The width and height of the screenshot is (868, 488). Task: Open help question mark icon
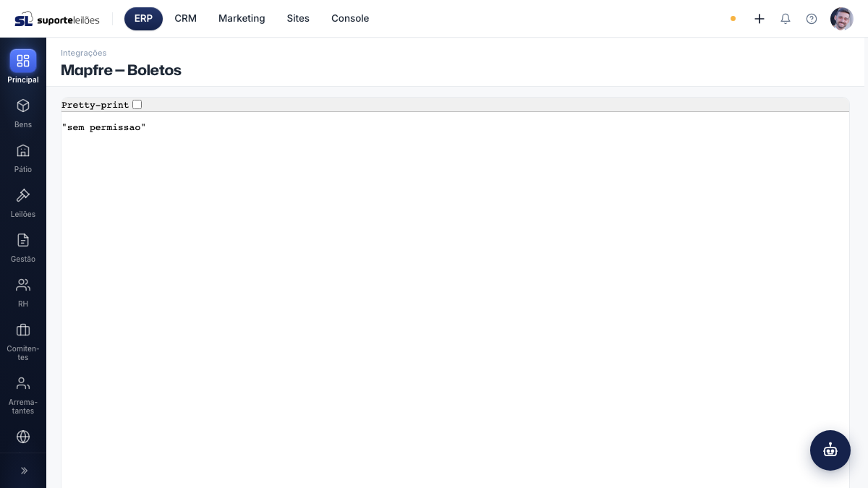pyautogui.click(x=812, y=19)
